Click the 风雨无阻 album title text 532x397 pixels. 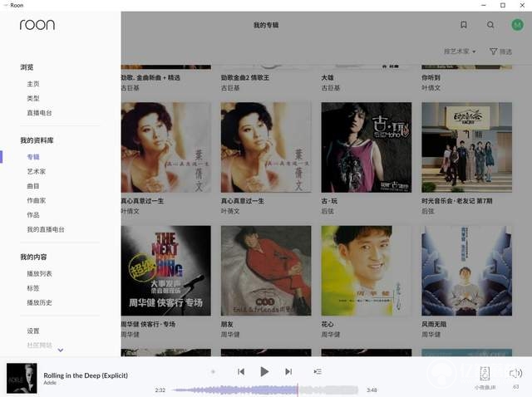click(x=434, y=325)
